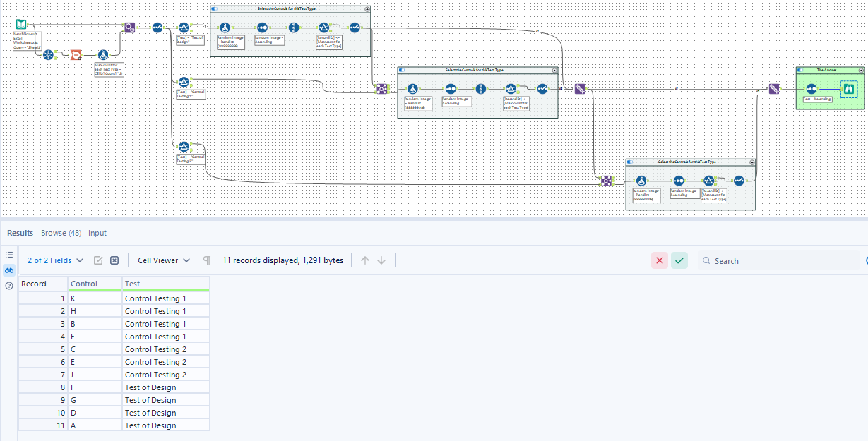Select the purple Union tool before "The Answer" container
The image size is (868, 441).
pos(774,89)
